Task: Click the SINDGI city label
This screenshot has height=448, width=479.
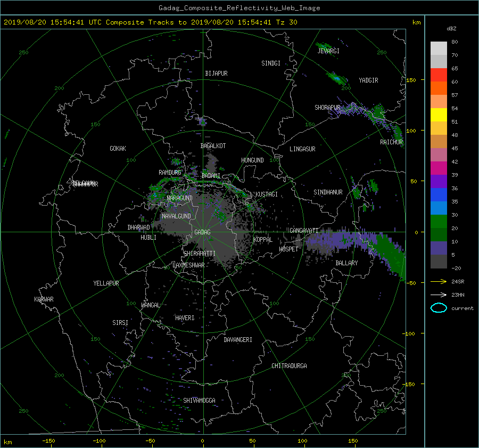Action: point(271,63)
